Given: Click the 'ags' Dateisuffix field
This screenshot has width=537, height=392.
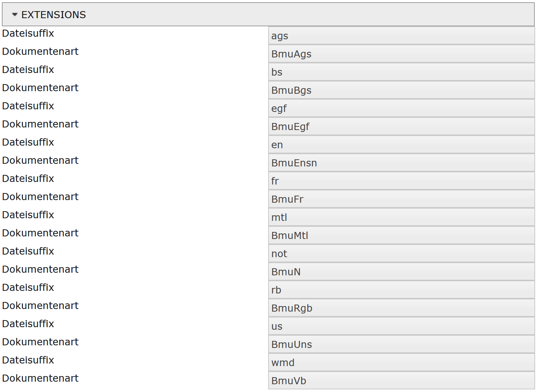Looking at the screenshot, I should pos(401,36).
